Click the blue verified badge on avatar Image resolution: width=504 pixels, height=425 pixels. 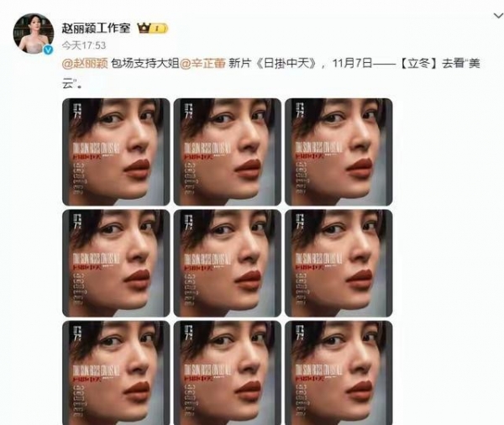pos(48,50)
